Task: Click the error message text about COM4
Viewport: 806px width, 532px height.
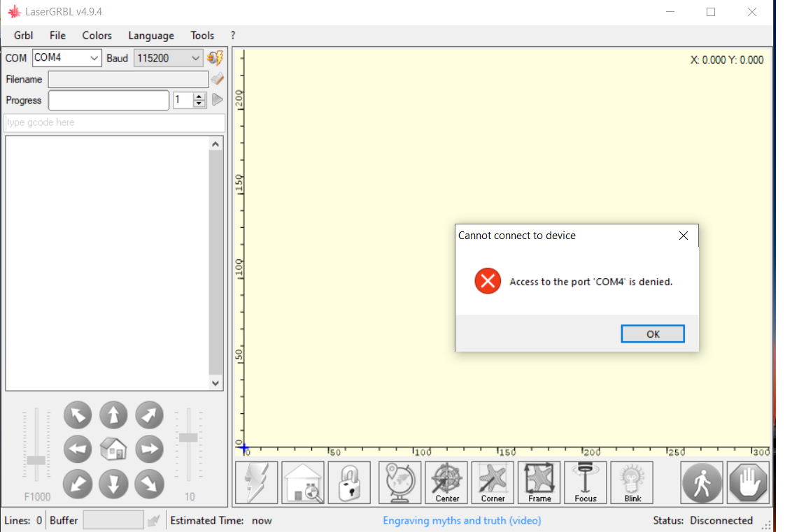Action: 591,282
